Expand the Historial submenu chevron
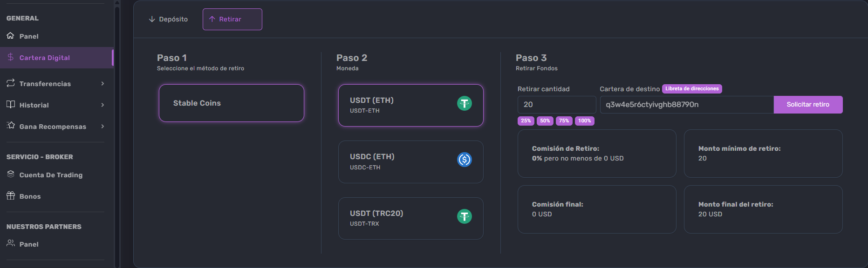The image size is (868, 268). [103, 105]
